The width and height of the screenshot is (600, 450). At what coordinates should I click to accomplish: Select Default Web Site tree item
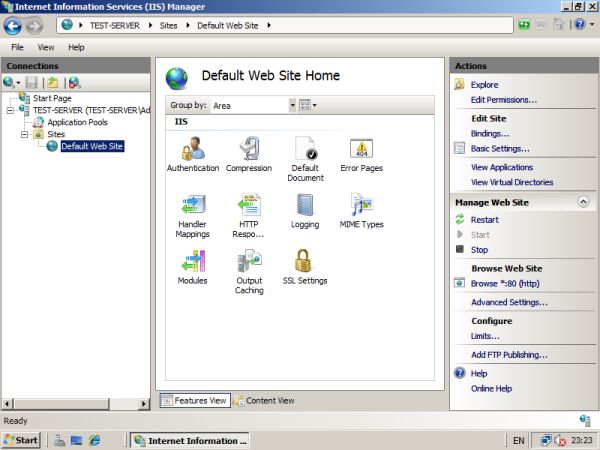(92, 146)
